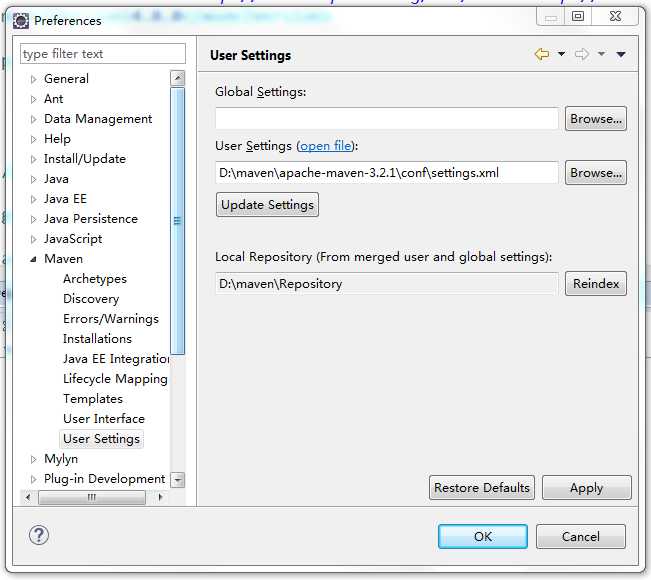Open the forward history dropdown arrow

click(x=601, y=54)
